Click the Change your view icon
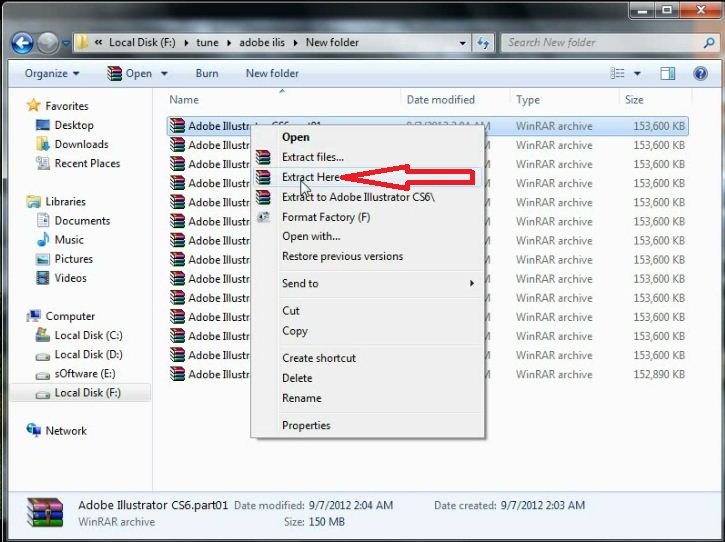Image resolution: width=725 pixels, height=542 pixels. [617, 73]
